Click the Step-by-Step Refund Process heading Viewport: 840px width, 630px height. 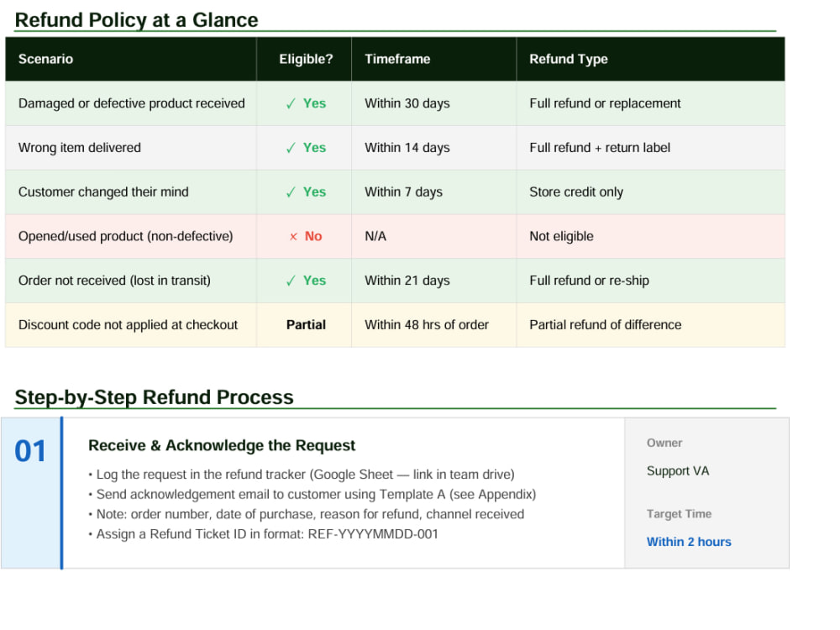click(154, 397)
